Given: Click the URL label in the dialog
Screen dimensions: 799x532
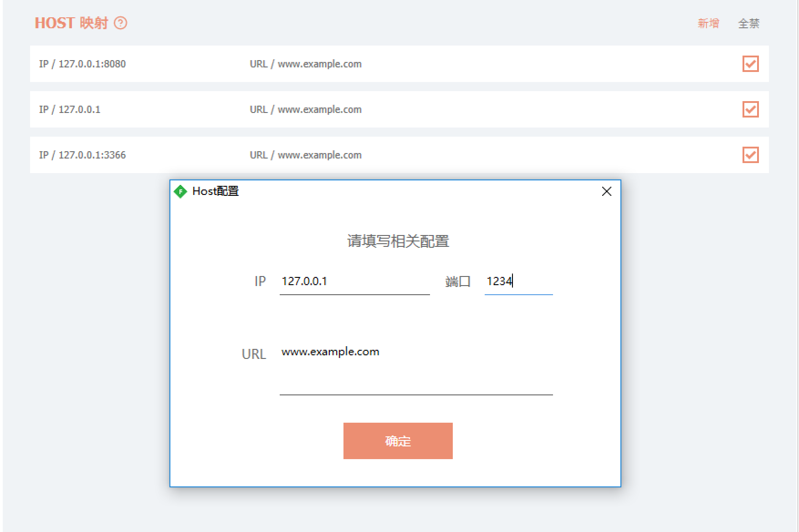Looking at the screenshot, I should click(254, 354).
